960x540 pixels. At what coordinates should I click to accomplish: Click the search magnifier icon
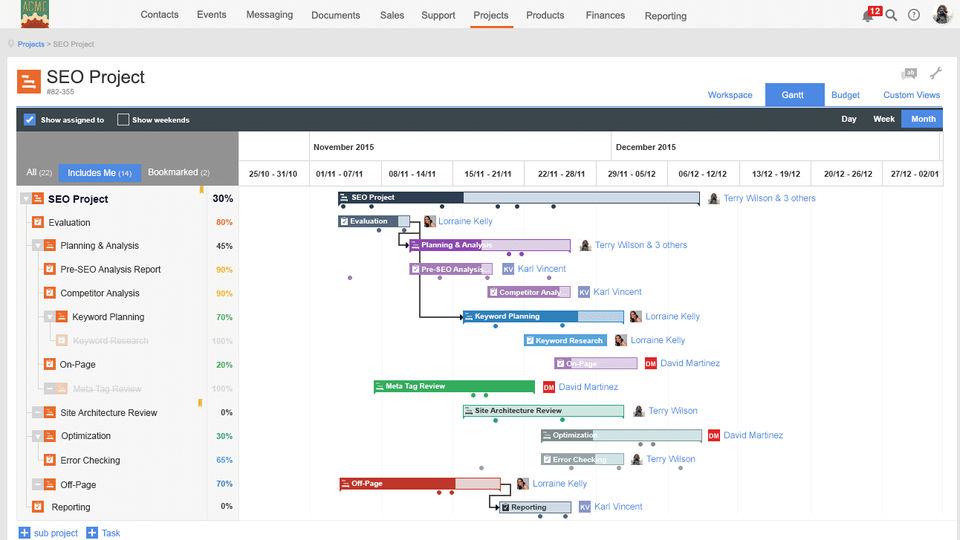tap(891, 15)
